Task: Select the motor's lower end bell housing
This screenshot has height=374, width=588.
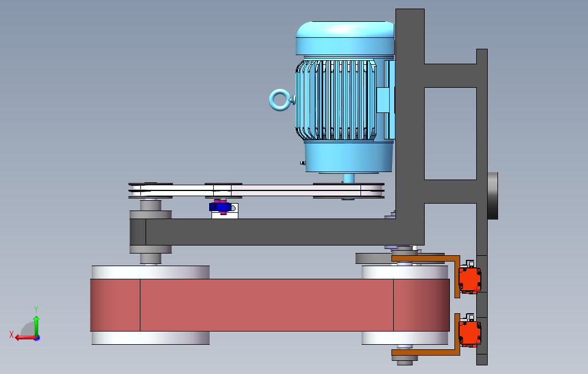Action: tap(348, 157)
